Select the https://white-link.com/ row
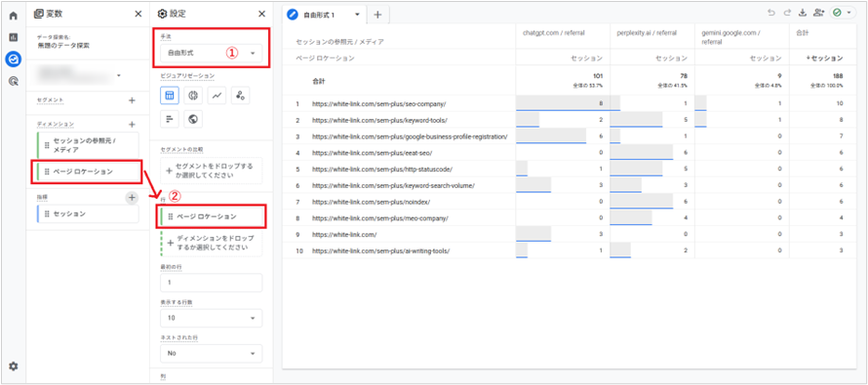This screenshot has height=385, width=868. 344,234
